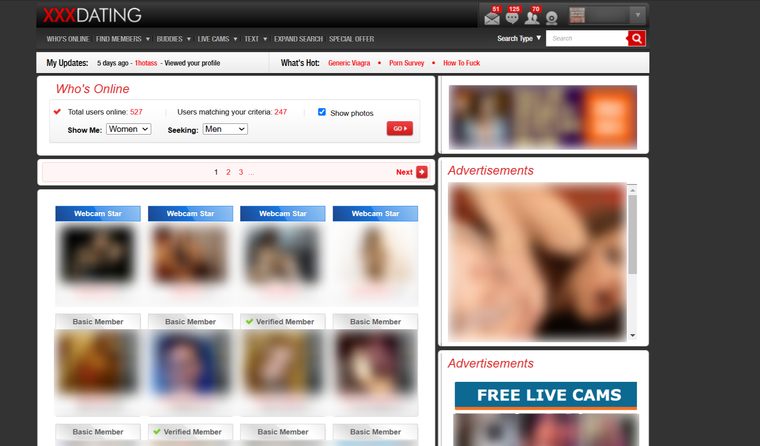760x446 pixels.
Task: Open the How To Fuck link
Action: pos(461,63)
